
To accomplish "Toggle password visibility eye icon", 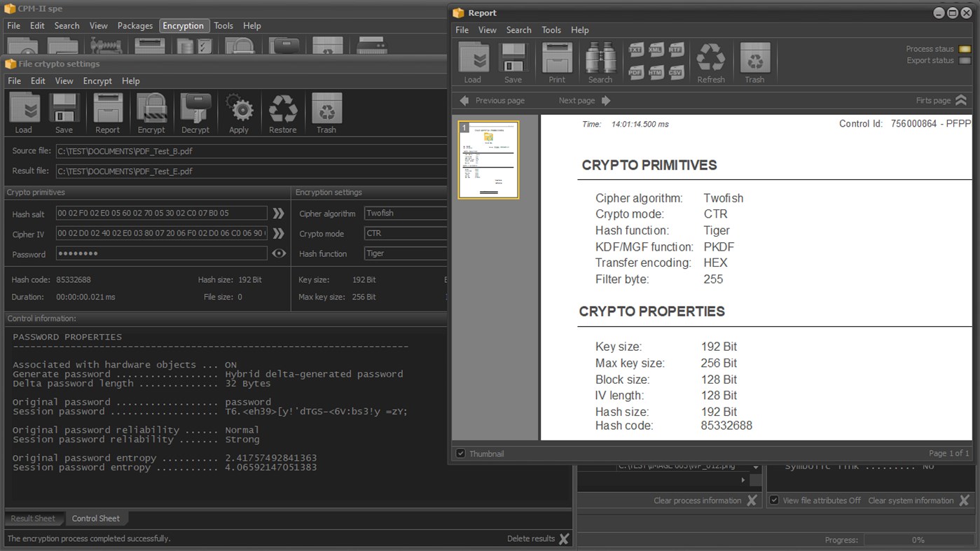I will 279,253.
